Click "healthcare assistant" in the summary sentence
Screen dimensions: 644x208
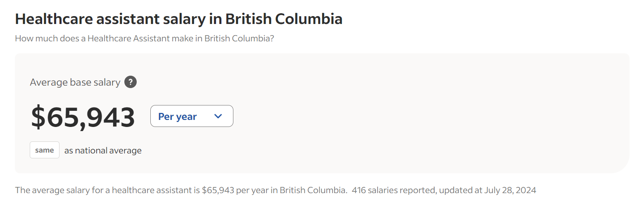tap(149, 191)
